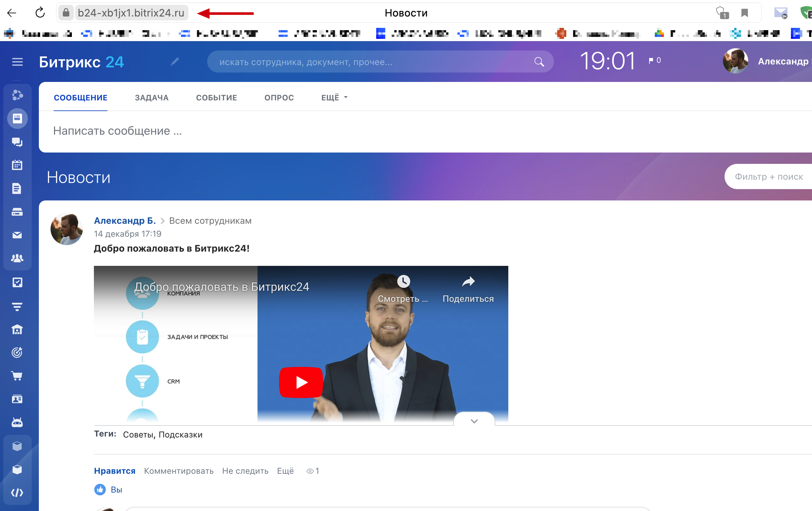
Task: Click the magnifier icon in the search bar
Action: (x=539, y=62)
